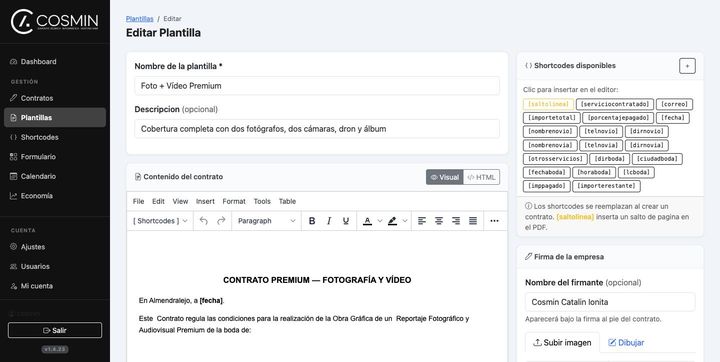Open Formulario in the sidebar

(55, 157)
